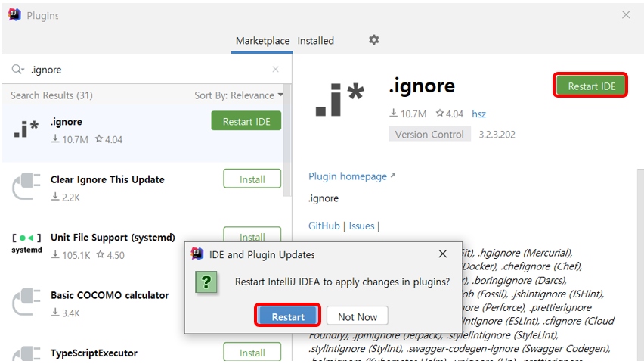Close the IDE and Plugin Updates dialog
Screen dimensions: 644x364
(442, 254)
